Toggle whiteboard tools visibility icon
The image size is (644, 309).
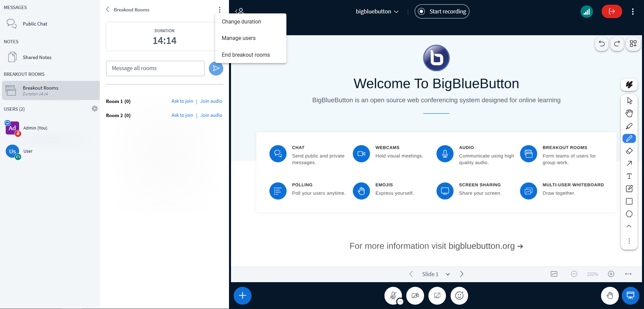tap(554, 274)
